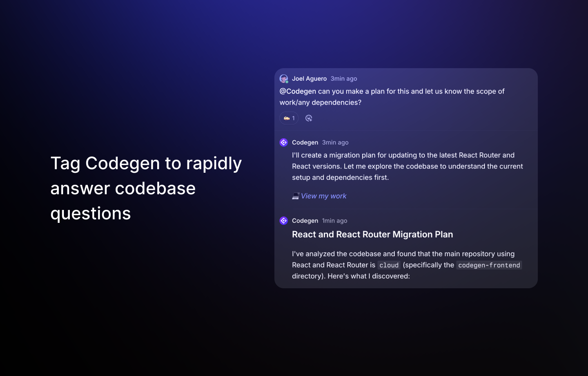
Task: Toggle the reaction counter showing 1
Action: 293,118
